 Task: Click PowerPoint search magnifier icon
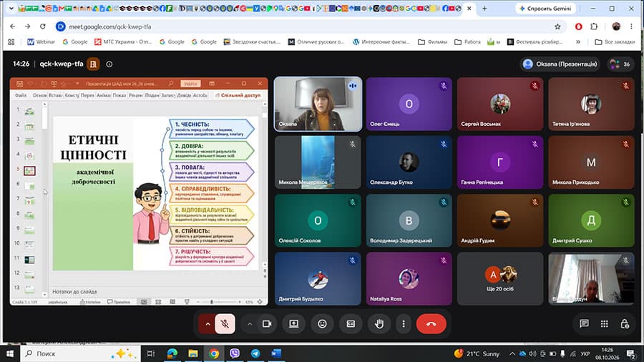point(171,83)
